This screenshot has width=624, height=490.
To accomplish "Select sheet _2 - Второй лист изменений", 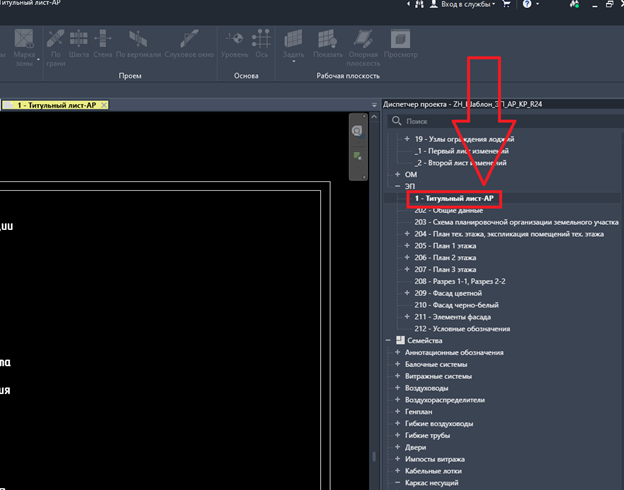I will 460,163.
